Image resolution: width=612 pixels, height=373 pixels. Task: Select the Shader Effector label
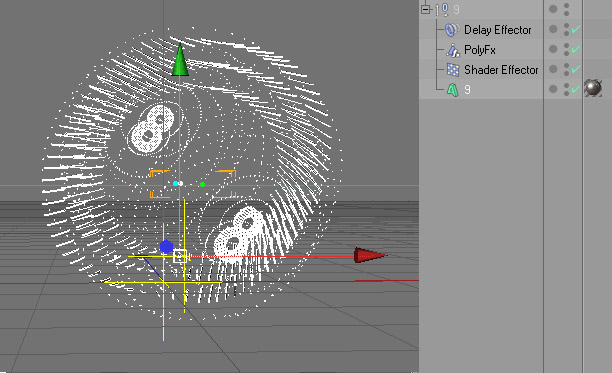click(x=501, y=70)
